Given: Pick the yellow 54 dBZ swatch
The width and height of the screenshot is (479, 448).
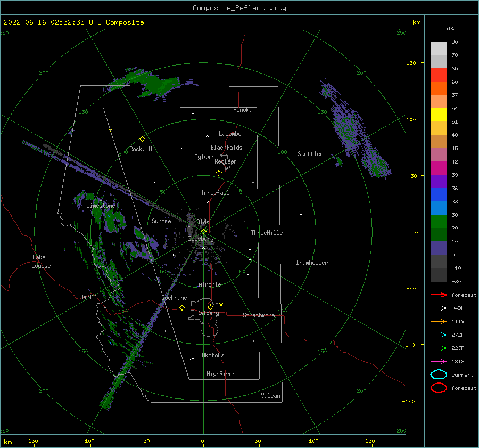Looking at the screenshot, I should pyautogui.click(x=439, y=115).
